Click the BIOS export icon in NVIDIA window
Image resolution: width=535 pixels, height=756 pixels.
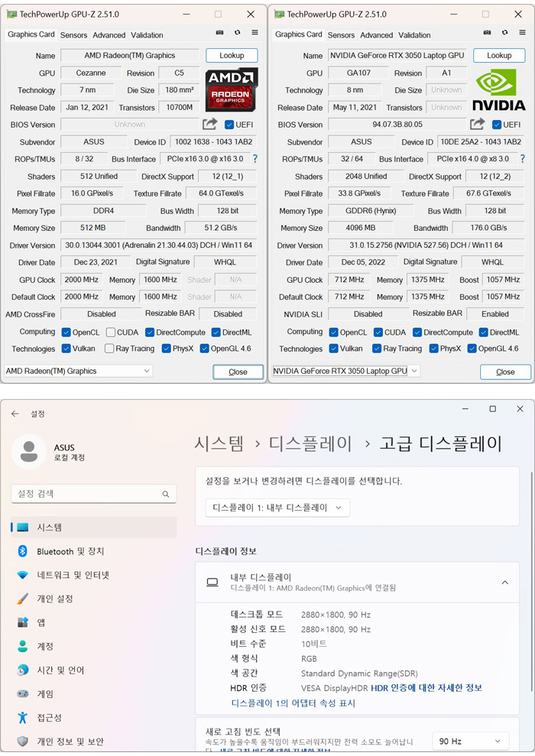click(478, 125)
